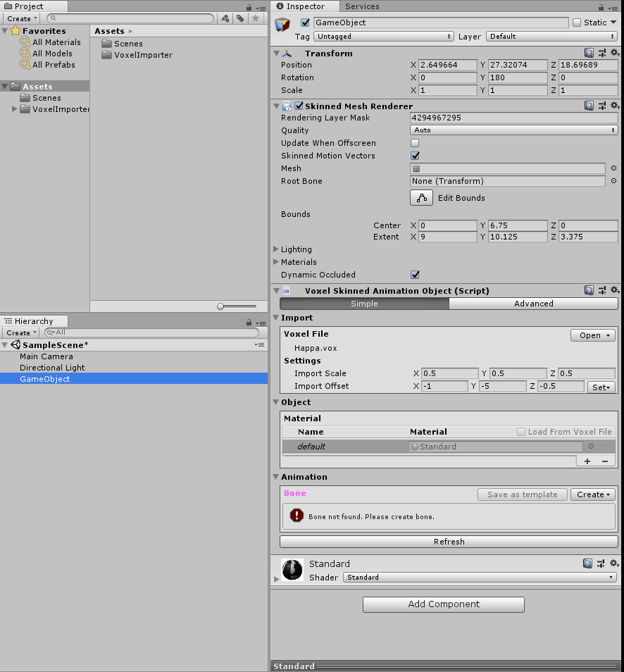Toggle GameObject active checkbox
This screenshot has width=624, height=672.
click(305, 23)
